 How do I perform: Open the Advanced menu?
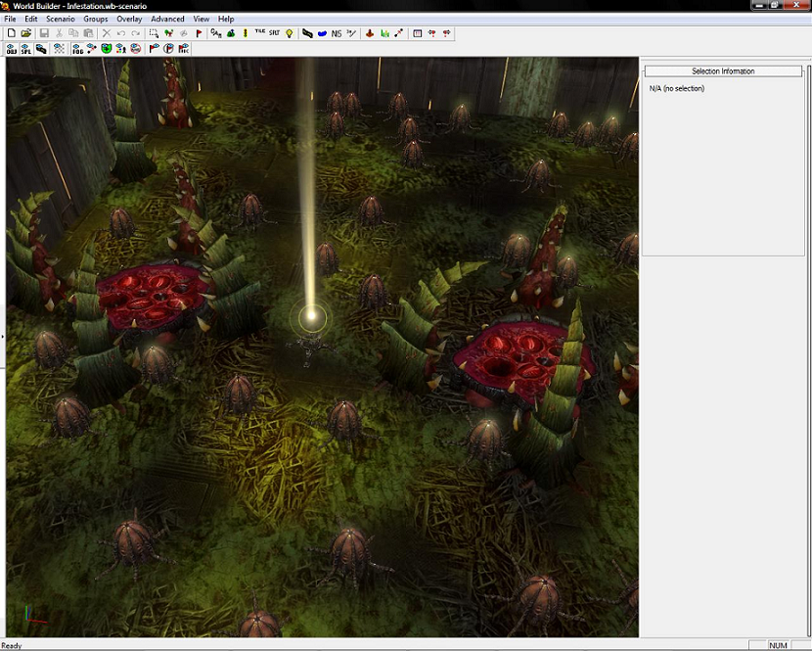coord(167,19)
